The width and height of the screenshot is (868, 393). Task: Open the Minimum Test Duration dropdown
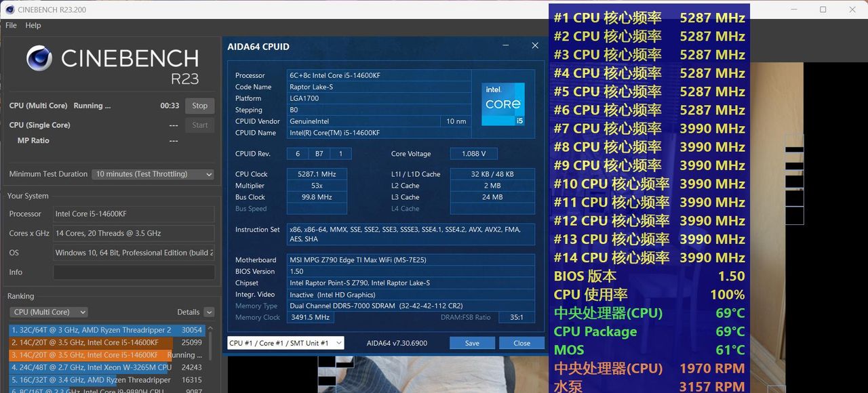(153, 174)
